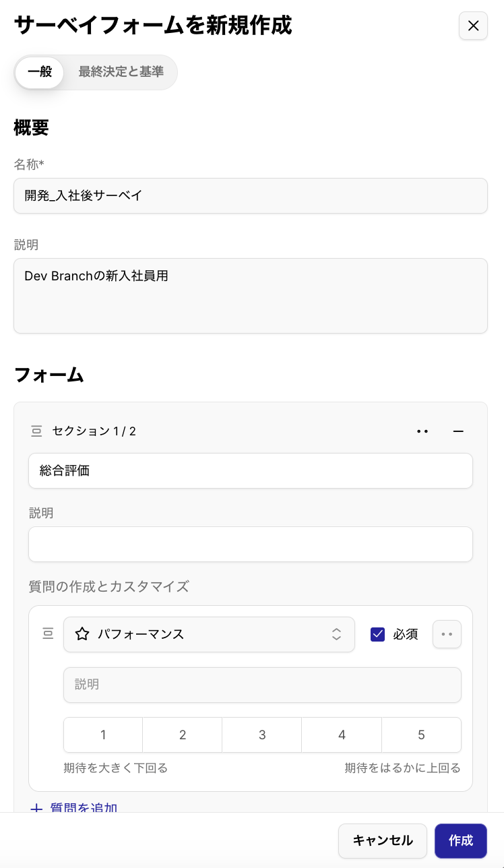Toggle the 必須 checkbox
Viewport: 504px width, 868px height.
tap(378, 634)
